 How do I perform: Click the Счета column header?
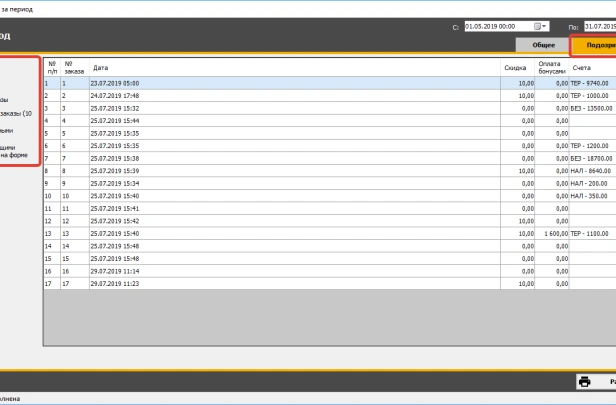[x=592, y=67]
